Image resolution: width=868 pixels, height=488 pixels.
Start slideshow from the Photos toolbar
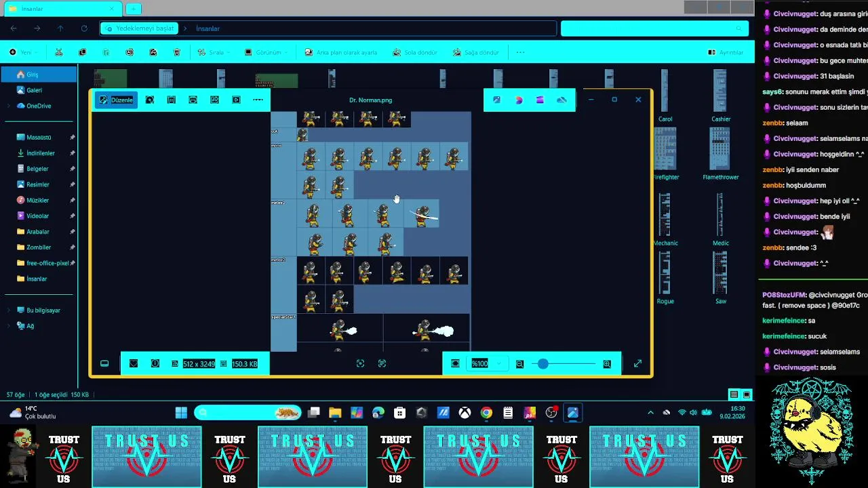236,100
